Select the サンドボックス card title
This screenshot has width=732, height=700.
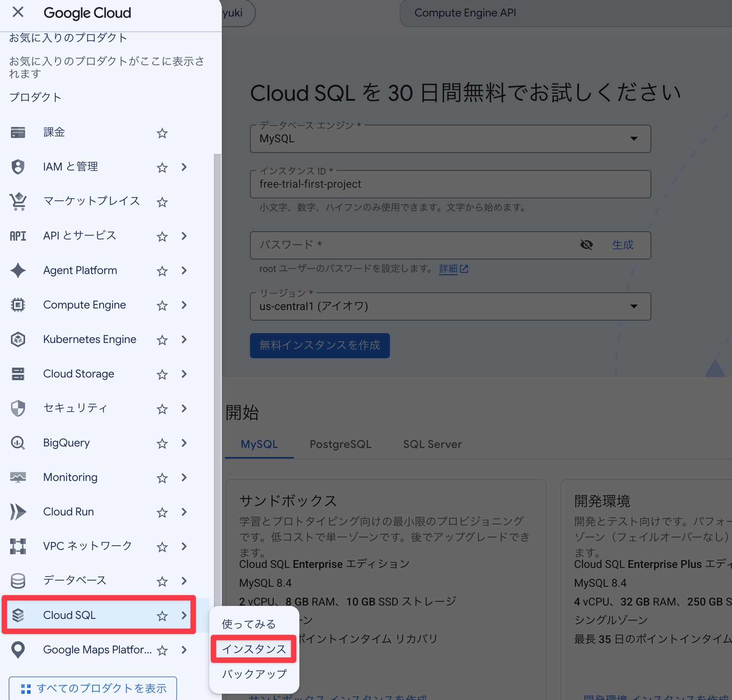tap(288, 501)
